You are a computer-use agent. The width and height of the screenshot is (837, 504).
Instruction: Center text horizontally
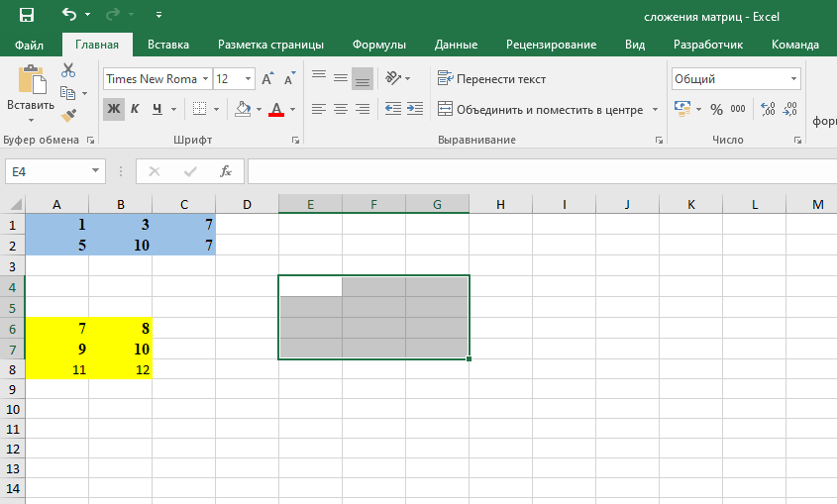[x=341, y=109]
